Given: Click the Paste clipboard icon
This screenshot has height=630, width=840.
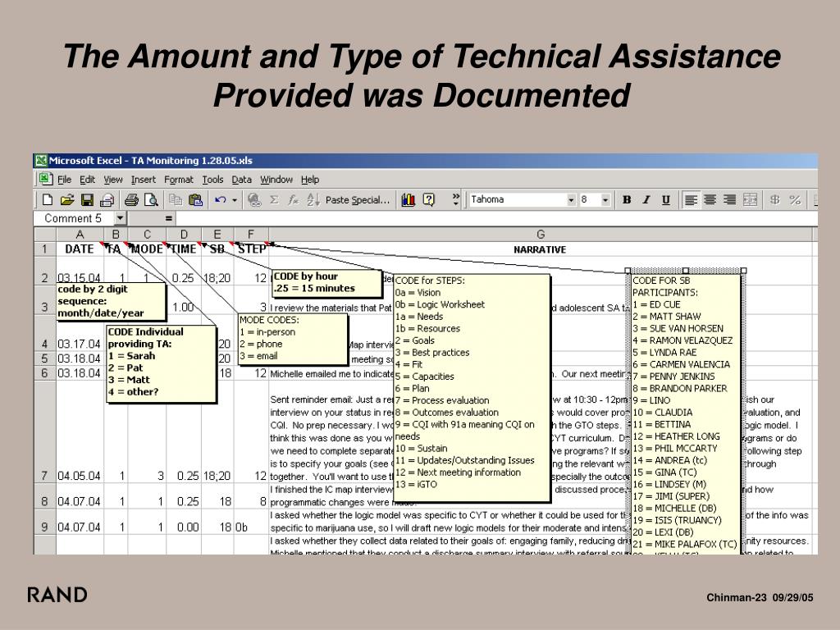Looking at the screenshot, I should [x=196, y=200].
